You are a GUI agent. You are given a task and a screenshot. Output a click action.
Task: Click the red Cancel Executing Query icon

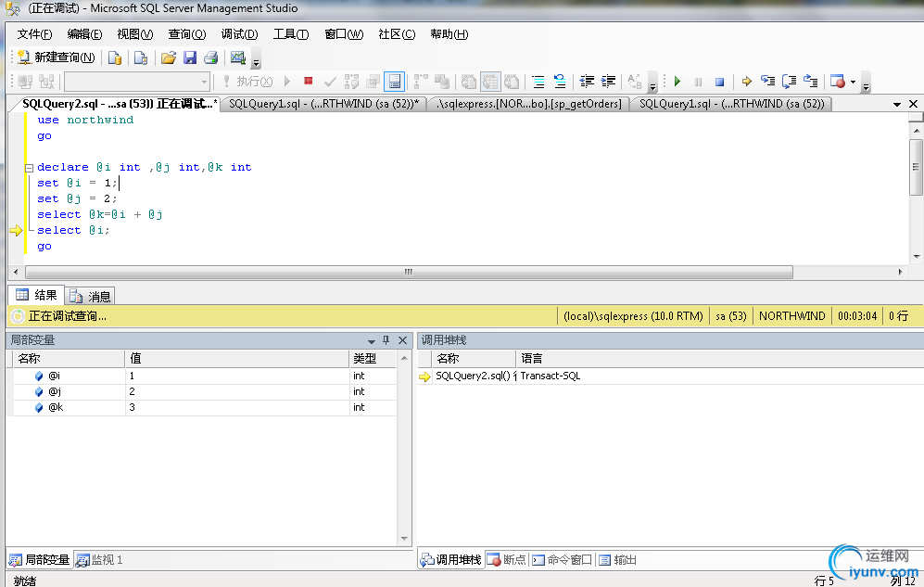[309, 82]
